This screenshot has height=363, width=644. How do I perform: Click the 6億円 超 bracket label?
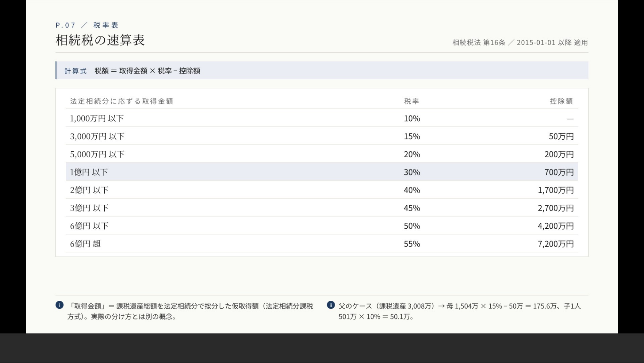(85, 244)
